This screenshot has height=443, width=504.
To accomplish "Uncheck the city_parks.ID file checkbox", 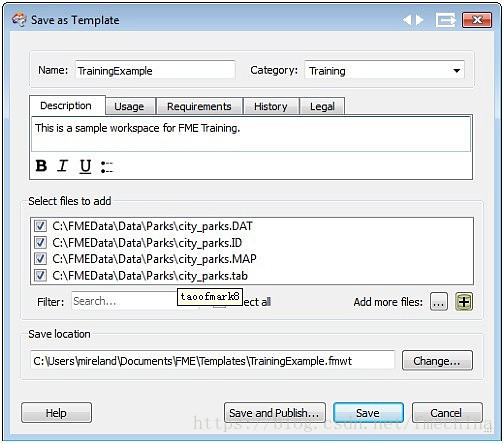I will click(x=40, y=242).
